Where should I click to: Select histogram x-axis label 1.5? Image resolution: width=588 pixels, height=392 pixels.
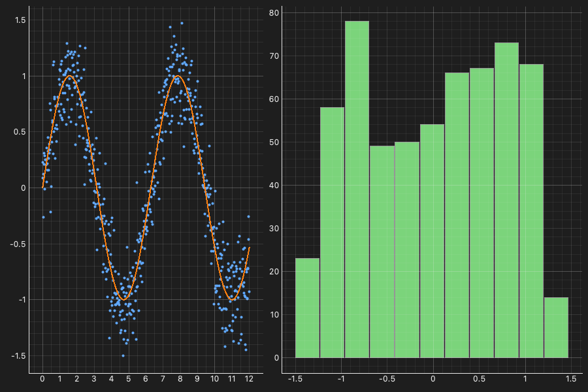coord(571,379)
